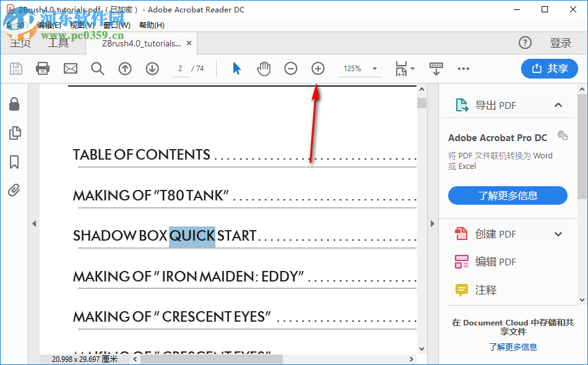Save the PDF file

click(x=15, y=69)
